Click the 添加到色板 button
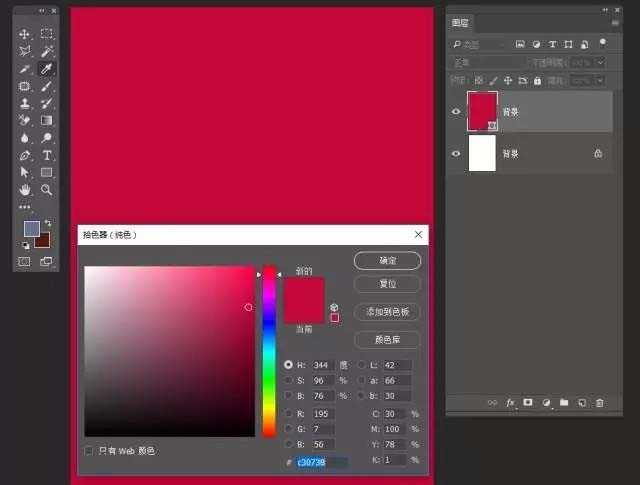Viewport: 640px width, 485px height. tap(387, 312)
